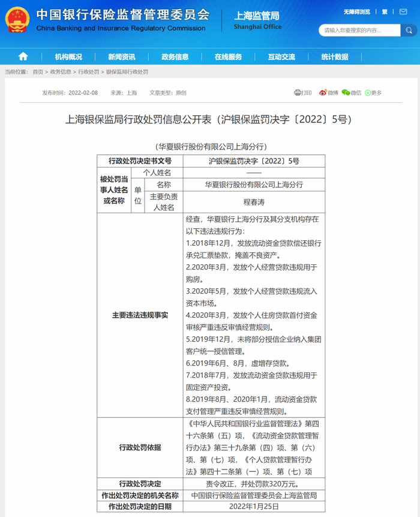Click the 名称 cell
The width and height of the screenshot is (420, 517).
coord(164,185)
